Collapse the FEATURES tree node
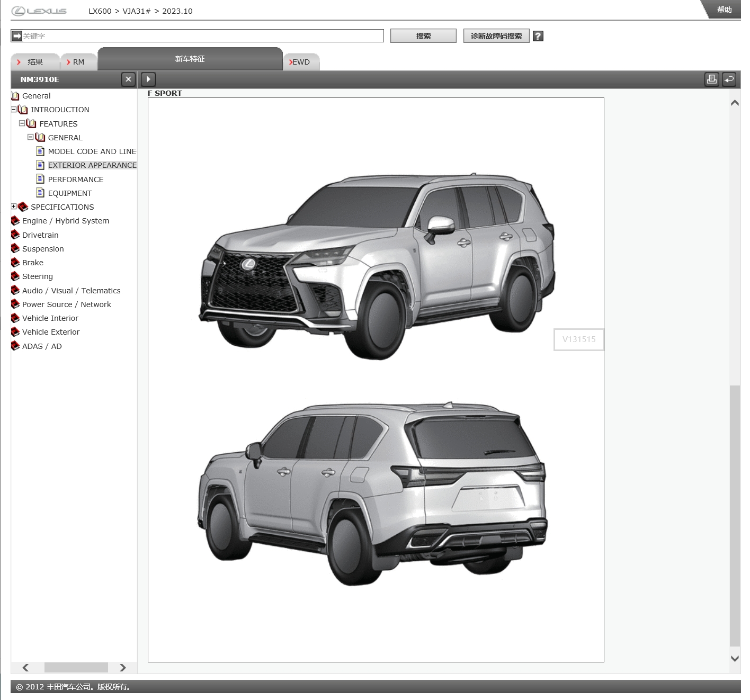 (x=22, y=123)
